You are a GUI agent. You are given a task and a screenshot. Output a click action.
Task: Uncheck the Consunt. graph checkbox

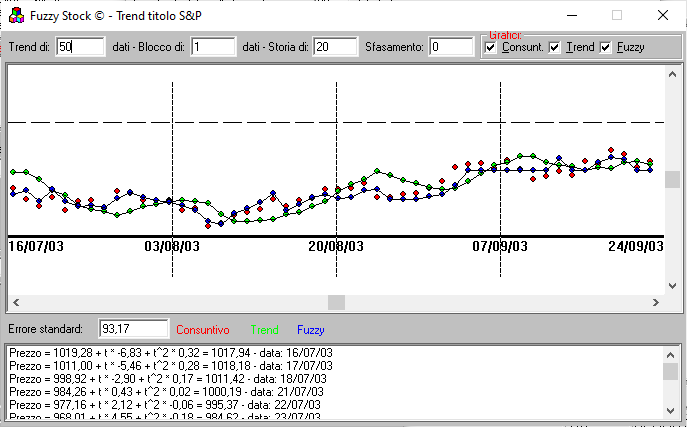click(490, 47)
